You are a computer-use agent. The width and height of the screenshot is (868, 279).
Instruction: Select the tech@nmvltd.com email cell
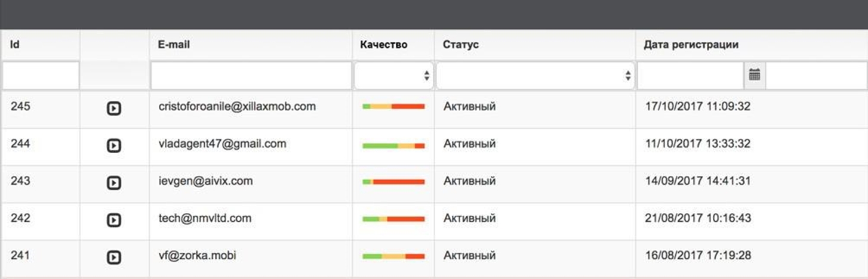tap(205, 218)
